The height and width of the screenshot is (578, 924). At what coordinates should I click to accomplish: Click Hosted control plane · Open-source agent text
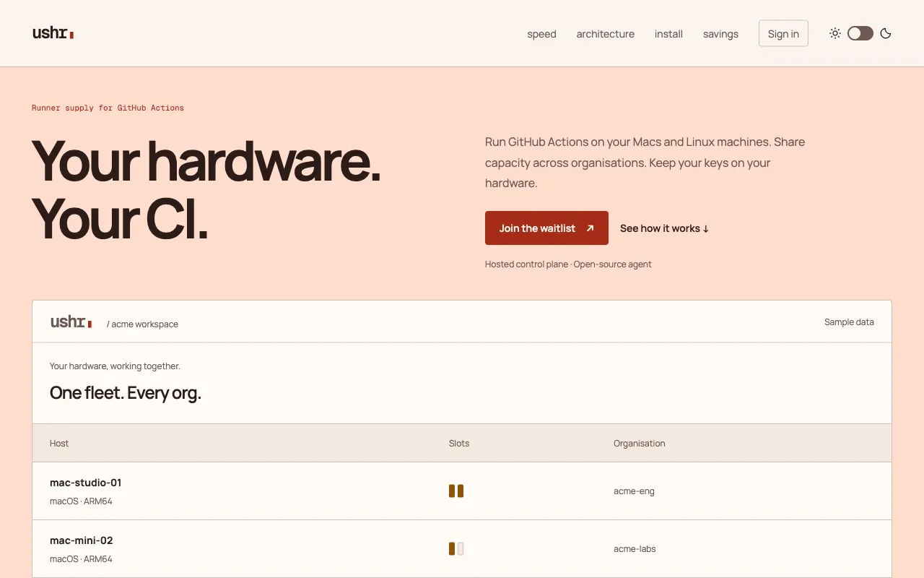click(x=568, y=264)
